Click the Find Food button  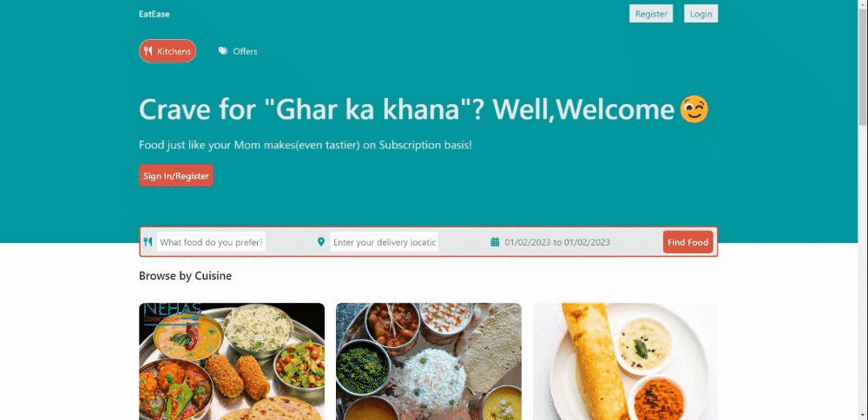coord(687,242)
